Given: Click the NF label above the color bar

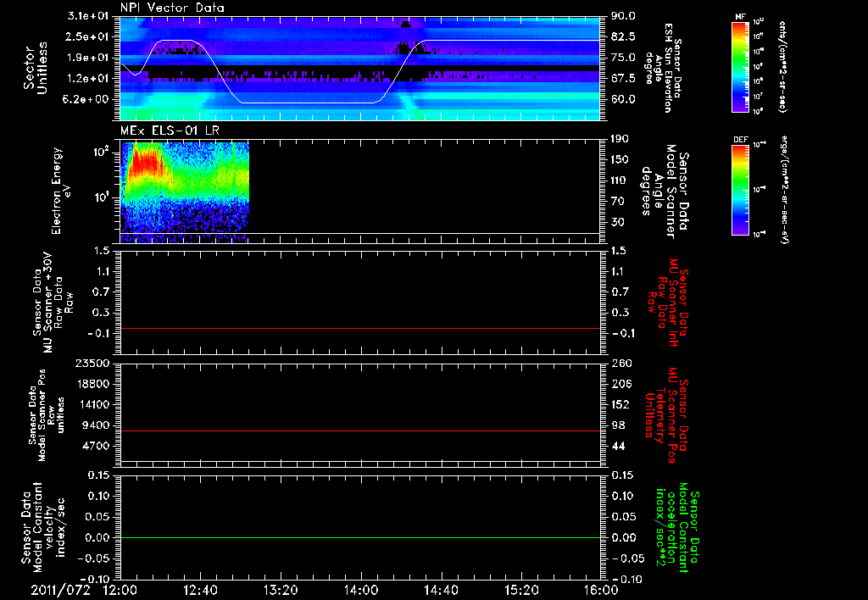Looking at the screenshot, I should click(x=740, y=17).
